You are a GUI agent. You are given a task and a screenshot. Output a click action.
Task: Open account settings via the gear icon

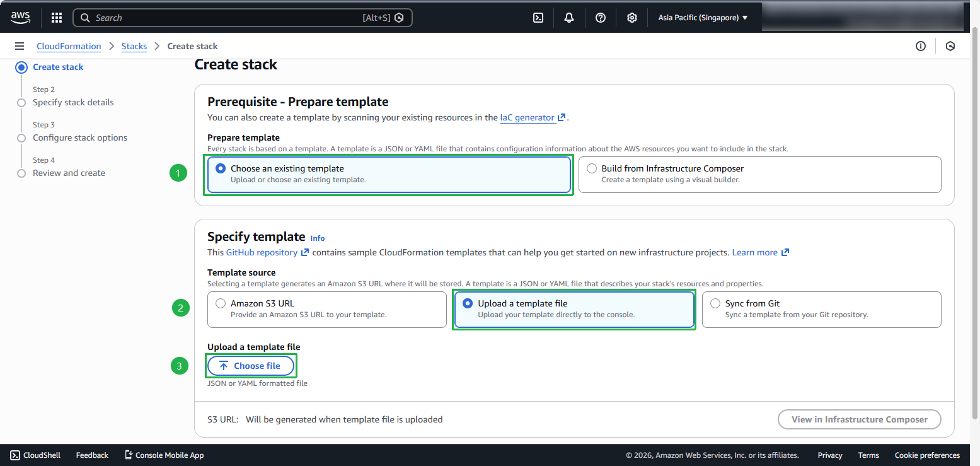click(x=631, y=17)
